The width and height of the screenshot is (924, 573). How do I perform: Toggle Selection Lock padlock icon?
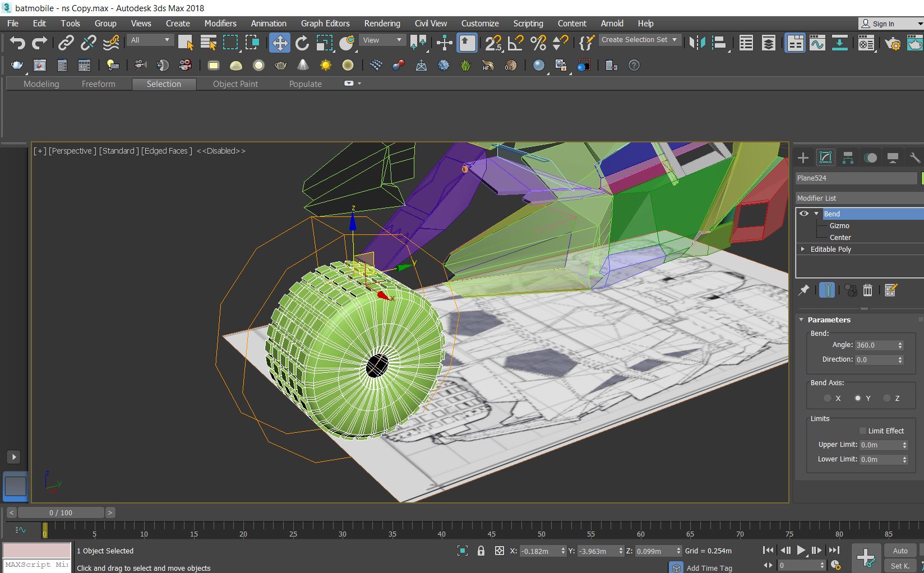(x=481, y=551)
